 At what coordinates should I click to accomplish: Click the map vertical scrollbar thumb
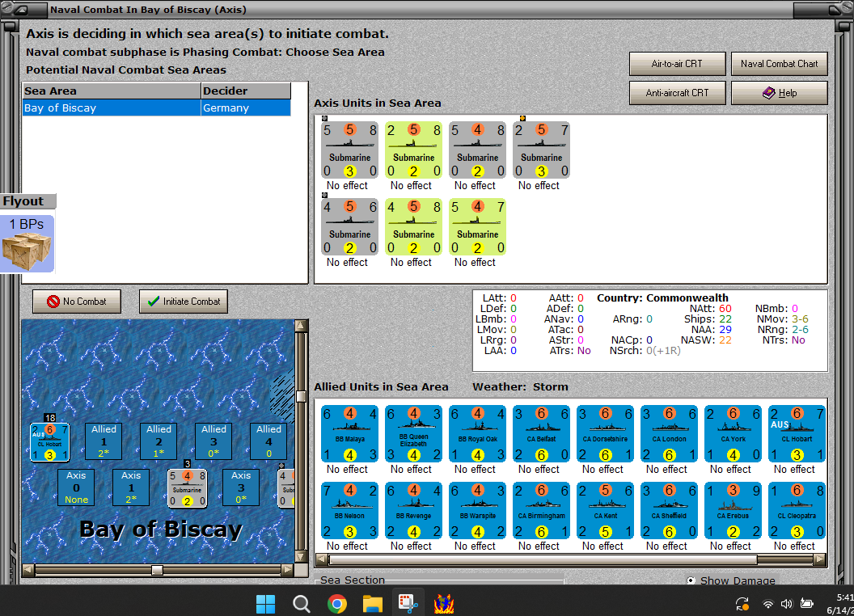point(301,396)
